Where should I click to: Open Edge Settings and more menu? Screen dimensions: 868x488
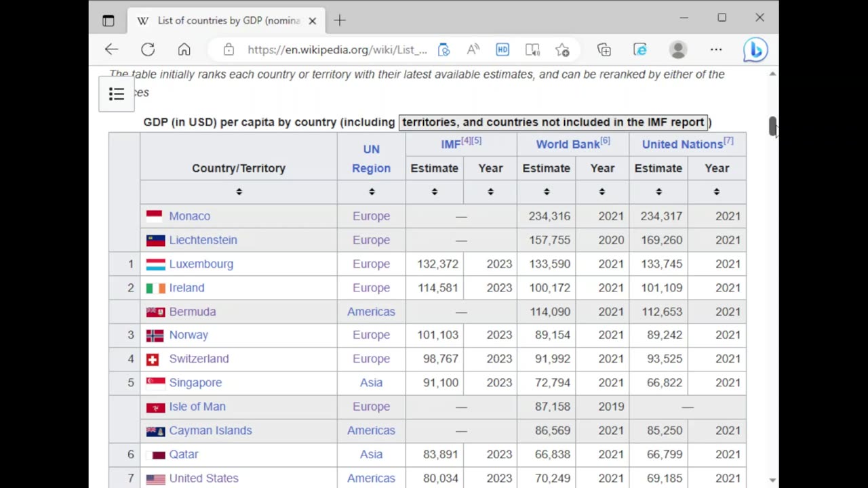coord(716,49)
